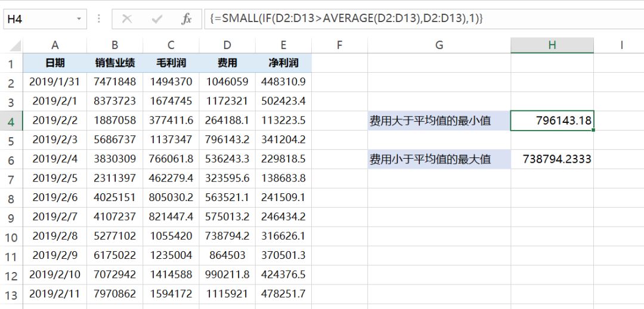Click the fill handle of cell H4

click(593, 130)
